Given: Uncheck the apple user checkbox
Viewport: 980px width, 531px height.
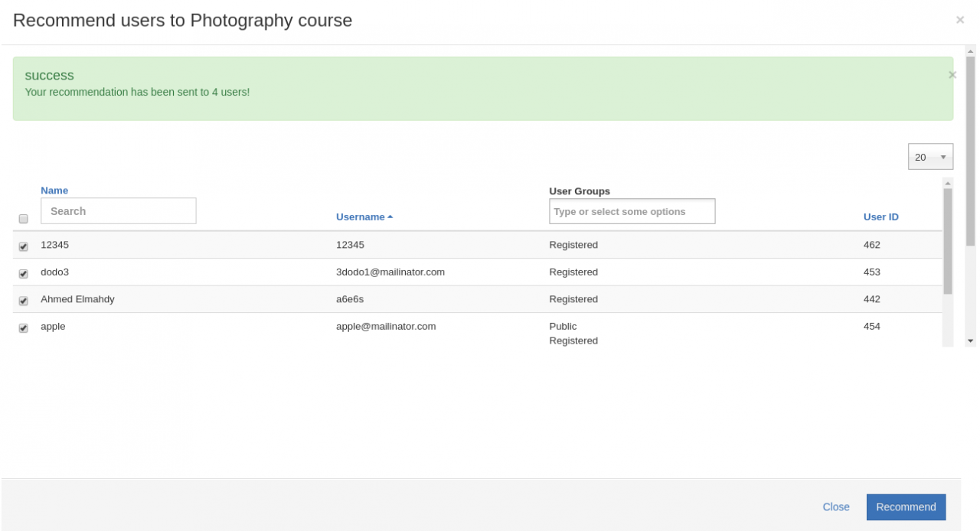Looking at the screenshot, I should [x=23, y=327].
